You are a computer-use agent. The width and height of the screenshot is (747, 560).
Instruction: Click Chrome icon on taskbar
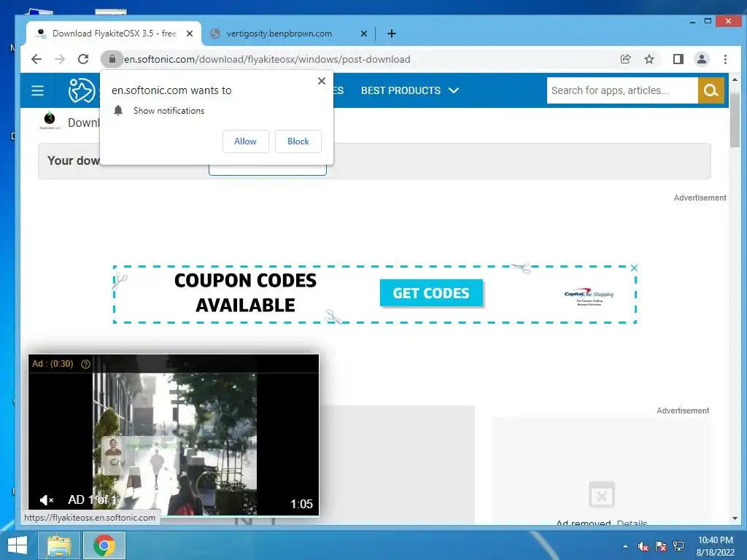click(x=104, y=545)
